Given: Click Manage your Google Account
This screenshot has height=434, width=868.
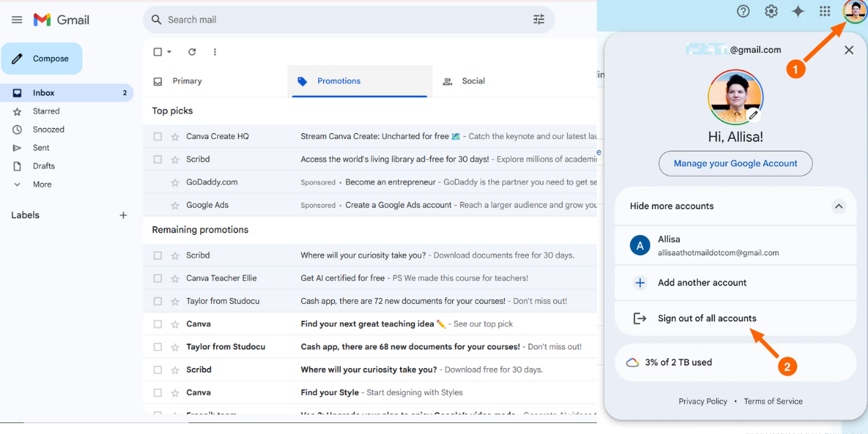Looking at the screenshot, I should (x=736, y=163).
